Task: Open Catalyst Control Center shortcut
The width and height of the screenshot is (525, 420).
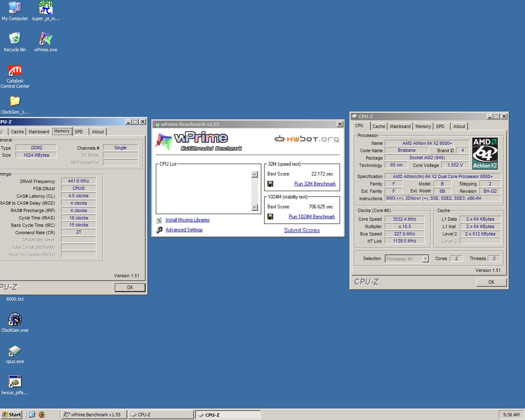Action: (x=15, y=77)
